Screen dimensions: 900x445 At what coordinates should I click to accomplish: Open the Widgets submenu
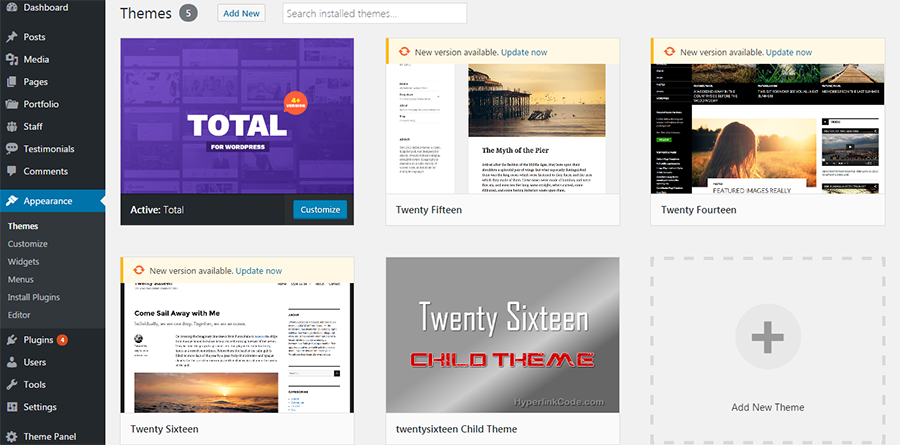click(x=24, y=262)
